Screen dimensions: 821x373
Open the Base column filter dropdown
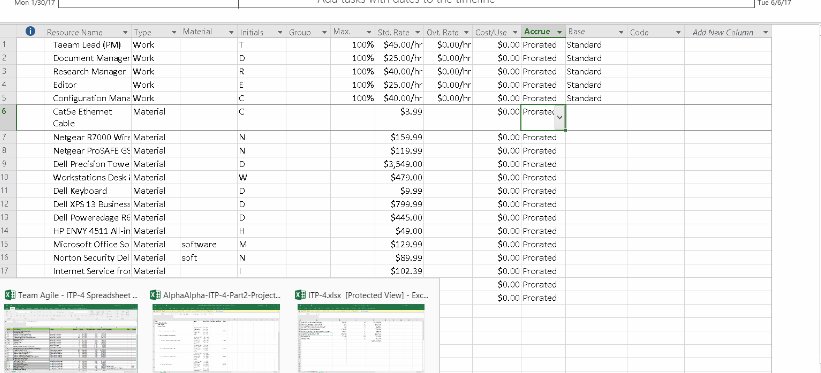coord(621,32)
